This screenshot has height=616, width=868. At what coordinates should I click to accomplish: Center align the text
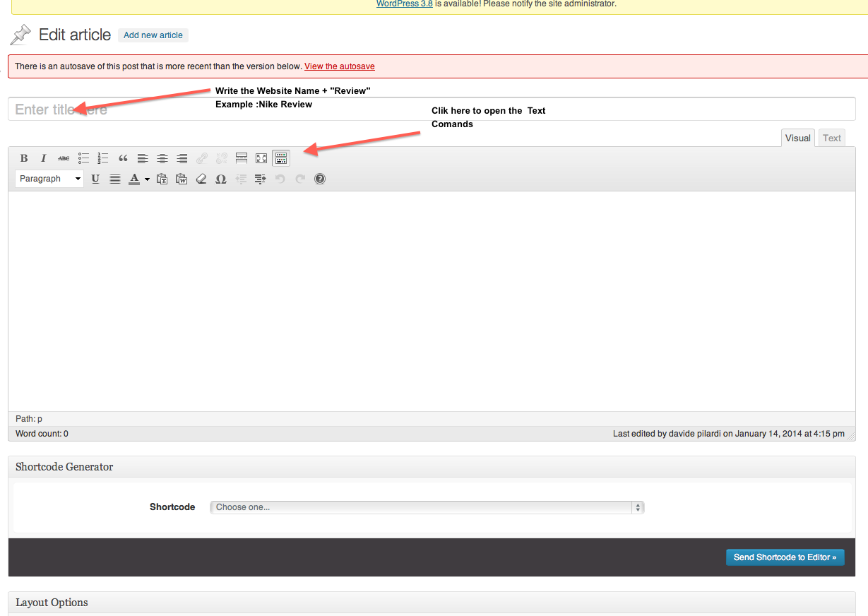tap(162, 158)
